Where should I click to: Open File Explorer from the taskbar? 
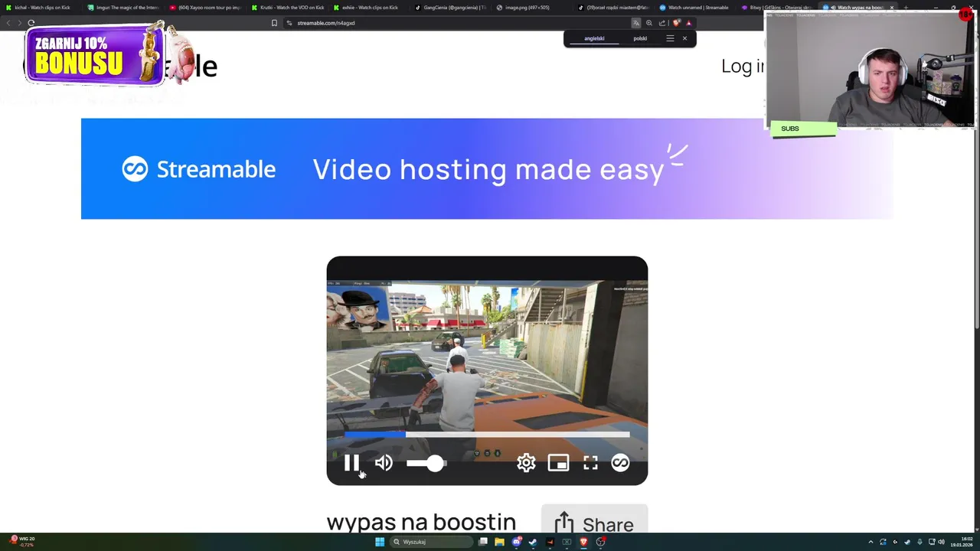coord(499,542)
